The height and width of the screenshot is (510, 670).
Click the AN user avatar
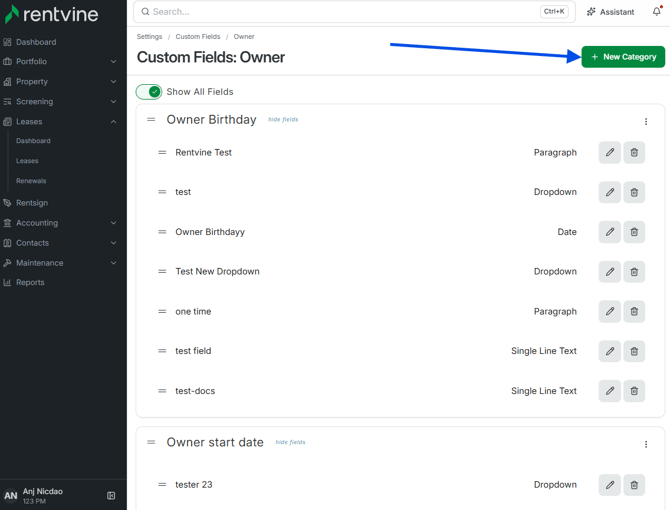tap(11, 495)
